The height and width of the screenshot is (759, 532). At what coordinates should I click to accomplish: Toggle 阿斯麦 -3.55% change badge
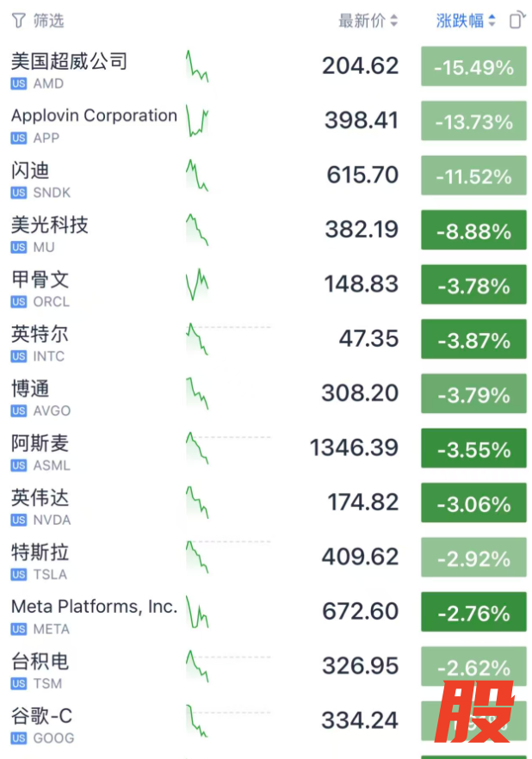[x=473, y=449]
